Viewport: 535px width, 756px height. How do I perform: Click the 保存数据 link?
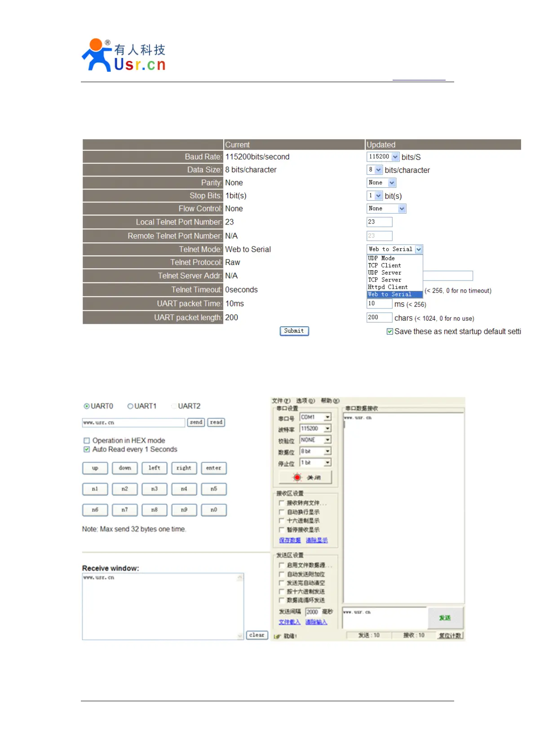290,541
